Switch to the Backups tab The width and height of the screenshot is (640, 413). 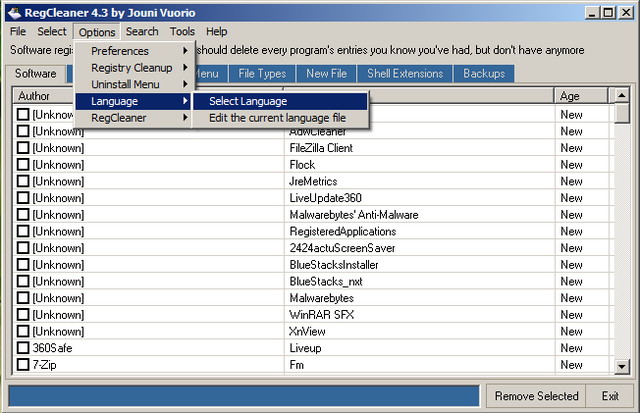pyautogui.click(x=484, y=74)
